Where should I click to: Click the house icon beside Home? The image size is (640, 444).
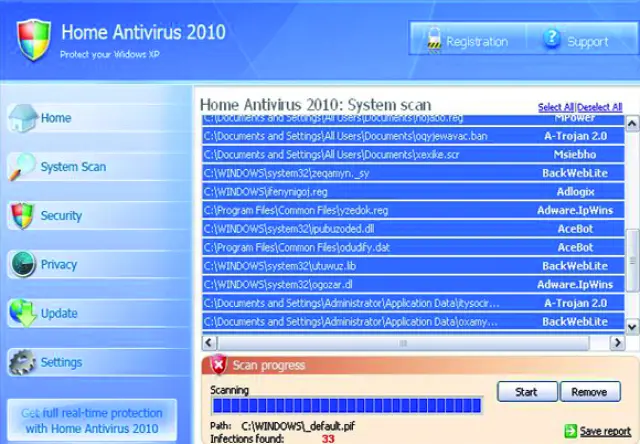click(22, 118)
